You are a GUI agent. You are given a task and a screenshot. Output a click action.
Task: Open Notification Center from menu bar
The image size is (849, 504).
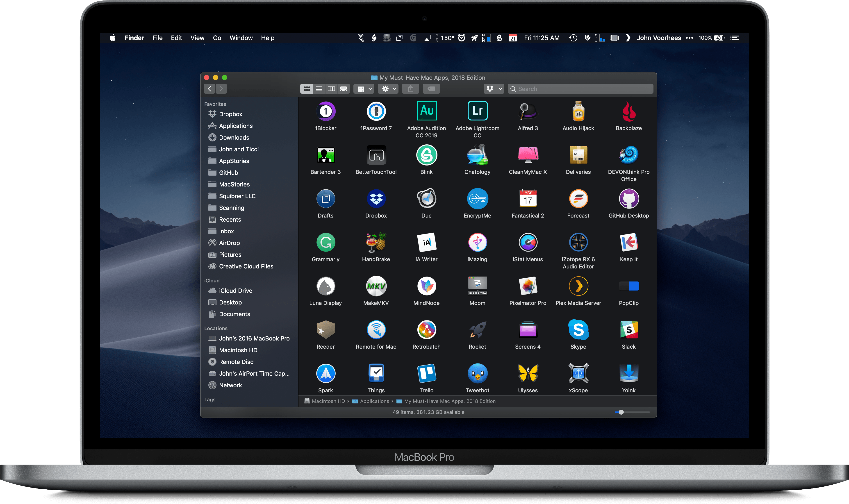(735, 38)
